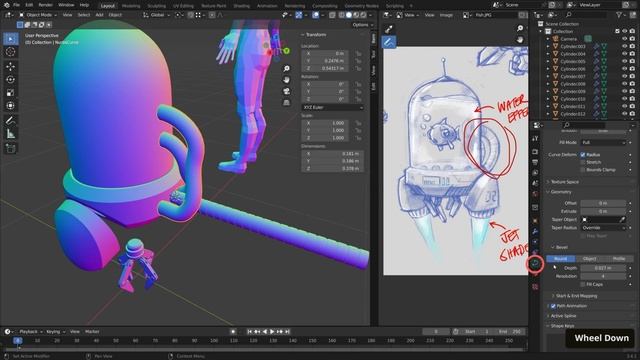Screen dimensions: 640x360
Task: Open the XYZ Euler rotation mode dropdown
Action: [332, 107]
